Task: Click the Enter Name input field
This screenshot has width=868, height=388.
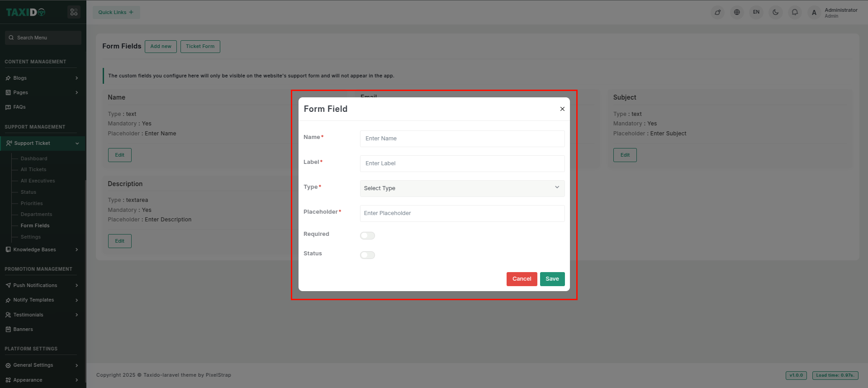Action: [462, 139]
